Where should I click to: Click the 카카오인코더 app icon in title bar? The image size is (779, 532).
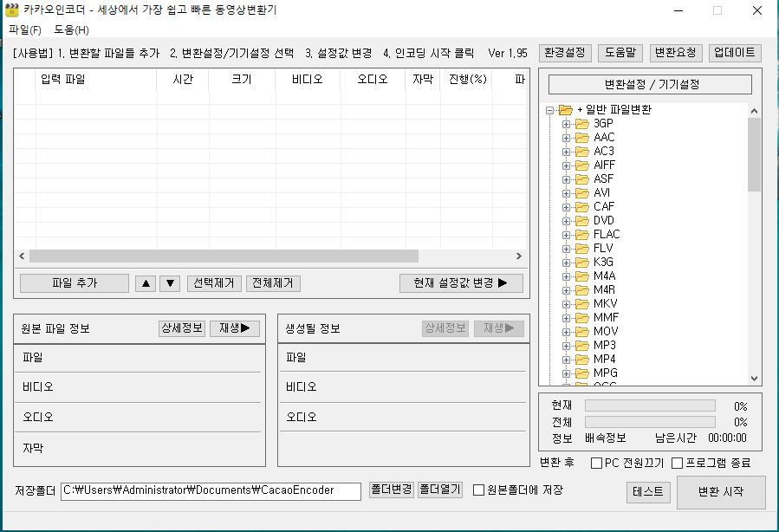(12, 10)
